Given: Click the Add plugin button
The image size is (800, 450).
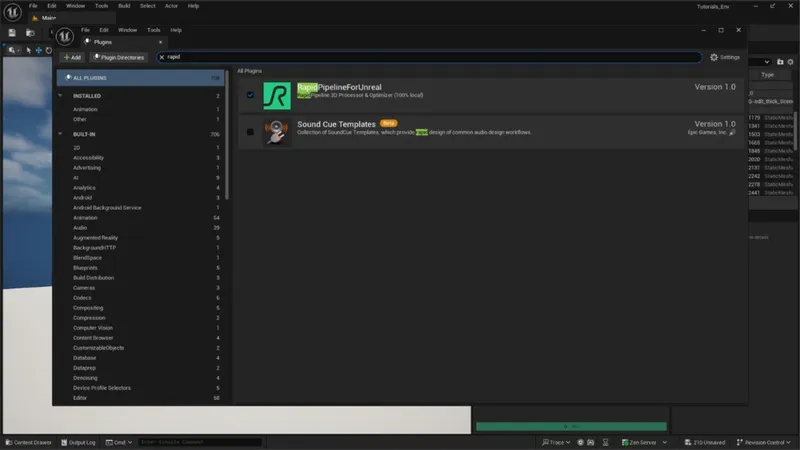Looking at the screenshot, I should coord(72,57).
